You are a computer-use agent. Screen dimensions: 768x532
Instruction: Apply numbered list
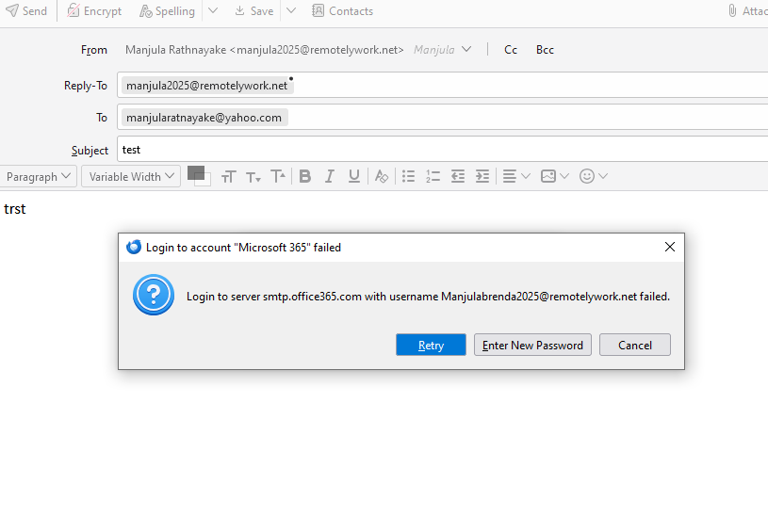[x=433, y=176]
